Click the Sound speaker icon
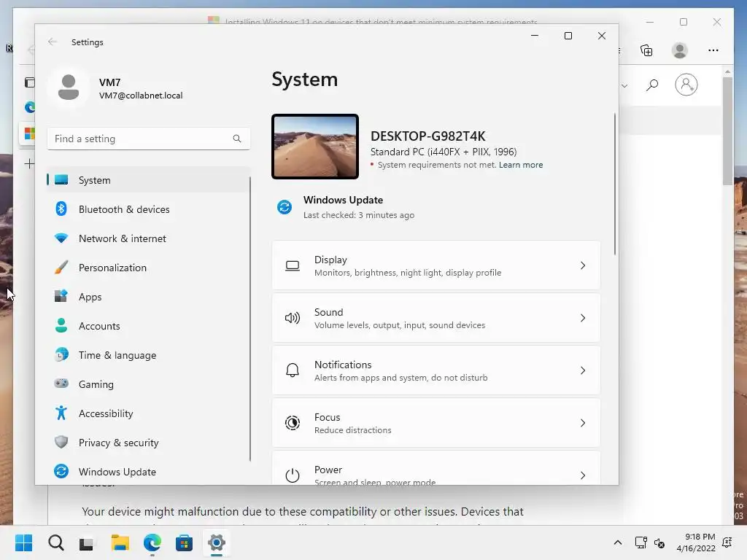 click(x=293, y=318)
